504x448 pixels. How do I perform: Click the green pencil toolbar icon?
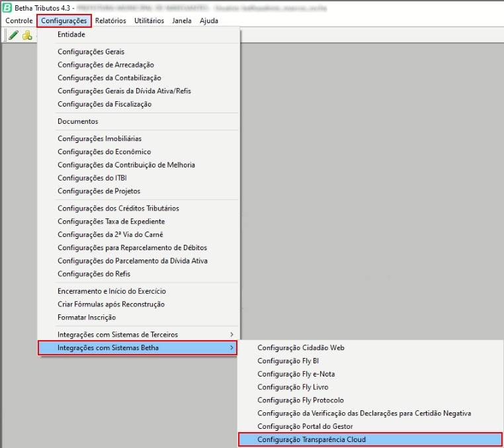click(13, 35)
